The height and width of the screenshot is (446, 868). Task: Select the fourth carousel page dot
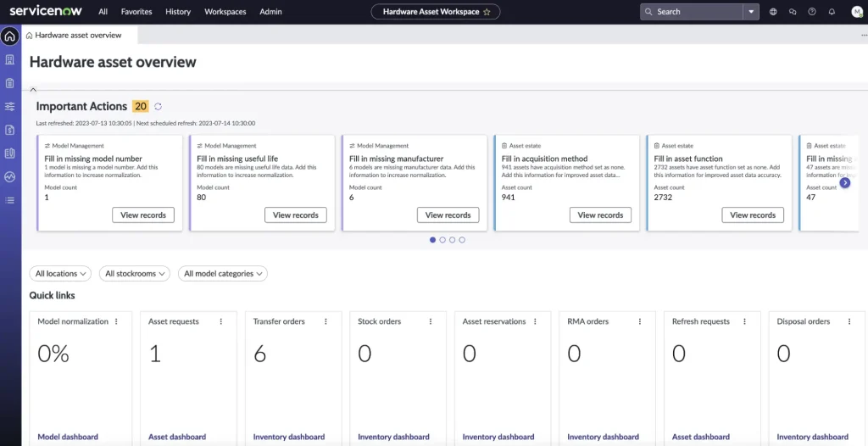(x=462, y=240)
